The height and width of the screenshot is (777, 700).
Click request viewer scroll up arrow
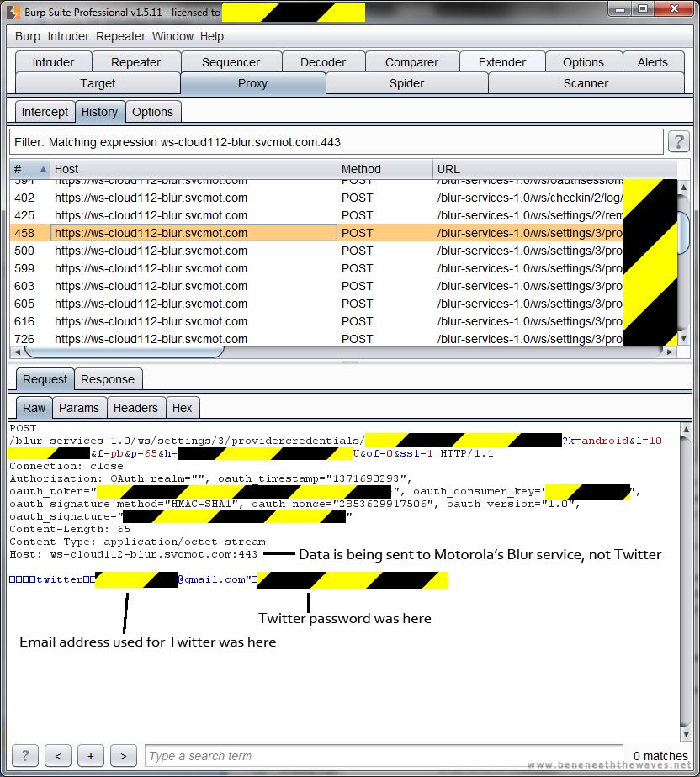pos(686,429)
